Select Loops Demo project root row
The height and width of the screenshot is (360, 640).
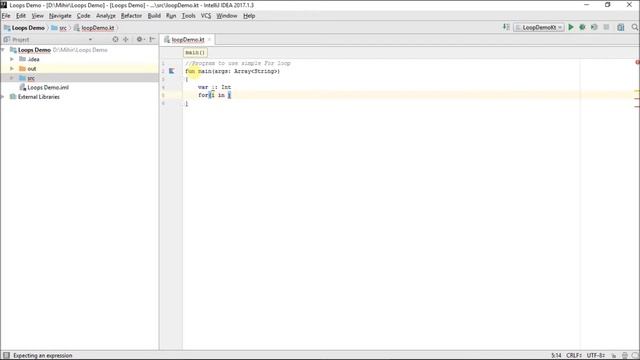[x=80, y=50]
